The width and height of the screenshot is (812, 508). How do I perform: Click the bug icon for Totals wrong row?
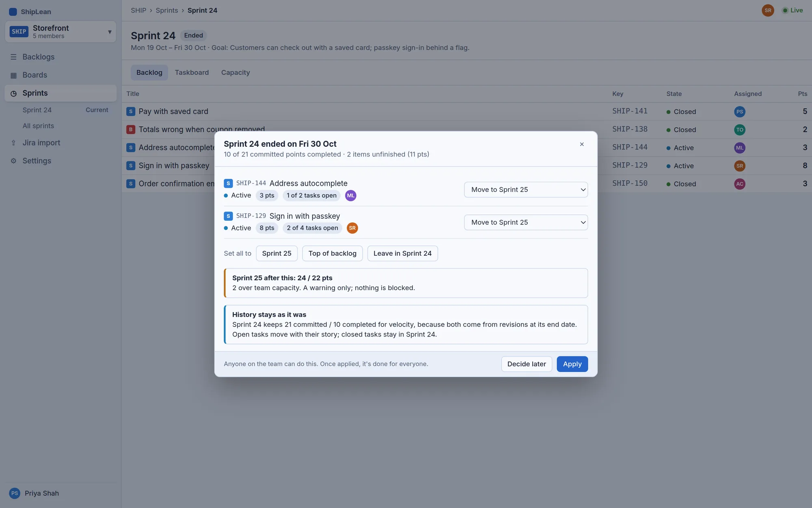pos(131,130)
